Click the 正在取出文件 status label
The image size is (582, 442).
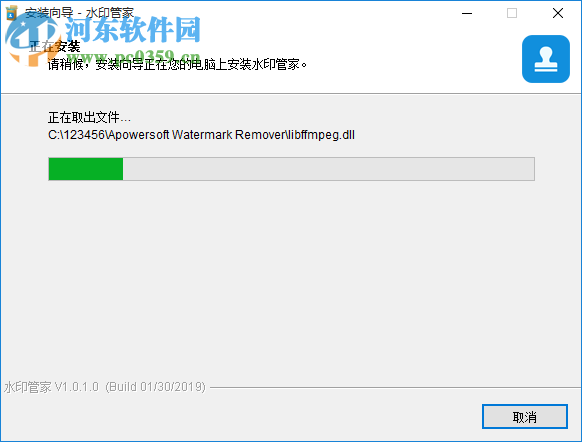pyautogui.click(x=89, y=118)
